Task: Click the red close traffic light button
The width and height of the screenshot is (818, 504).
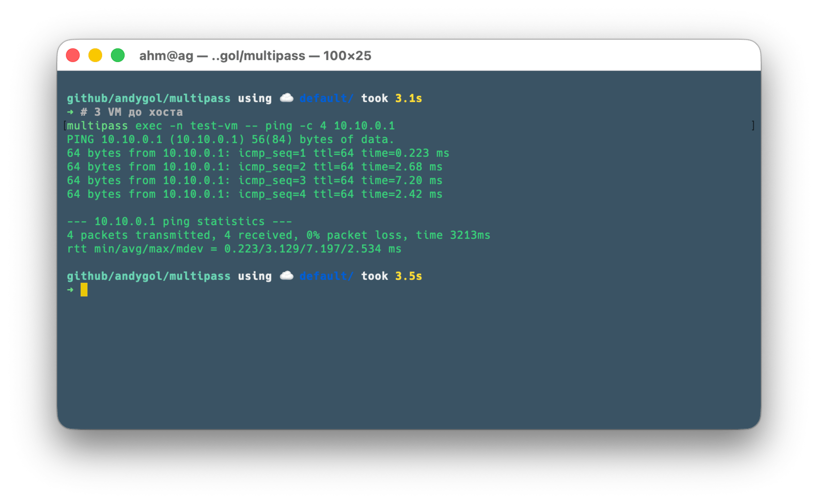Action: click(72, 55)
